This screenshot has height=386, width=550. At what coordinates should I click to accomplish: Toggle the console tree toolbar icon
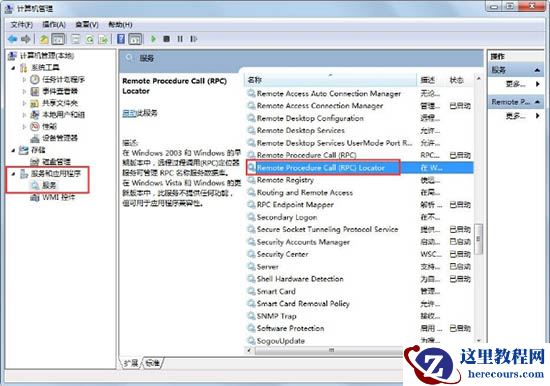pos(58,39)
